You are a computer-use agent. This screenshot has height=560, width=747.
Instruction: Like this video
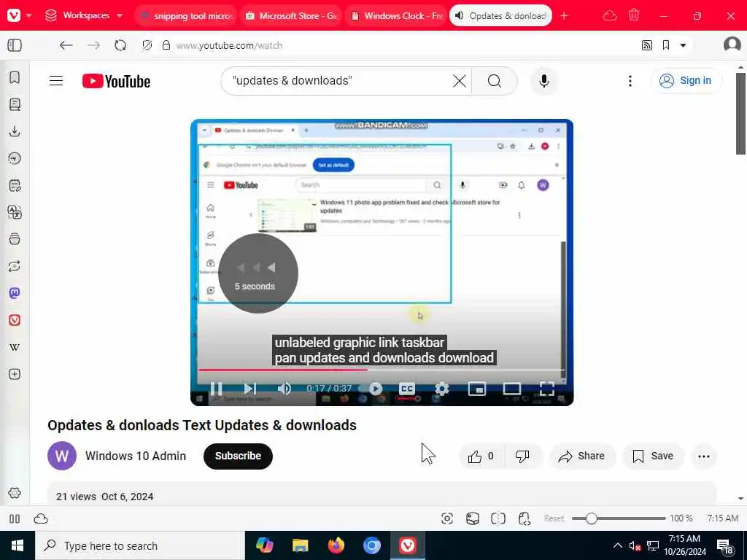(x=481, y=456)
